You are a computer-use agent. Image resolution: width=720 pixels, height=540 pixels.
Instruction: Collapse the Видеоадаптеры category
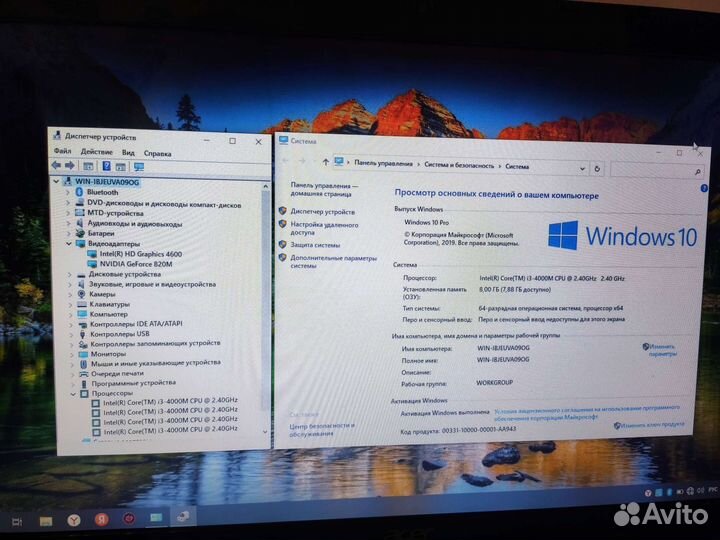click(68, 243)
